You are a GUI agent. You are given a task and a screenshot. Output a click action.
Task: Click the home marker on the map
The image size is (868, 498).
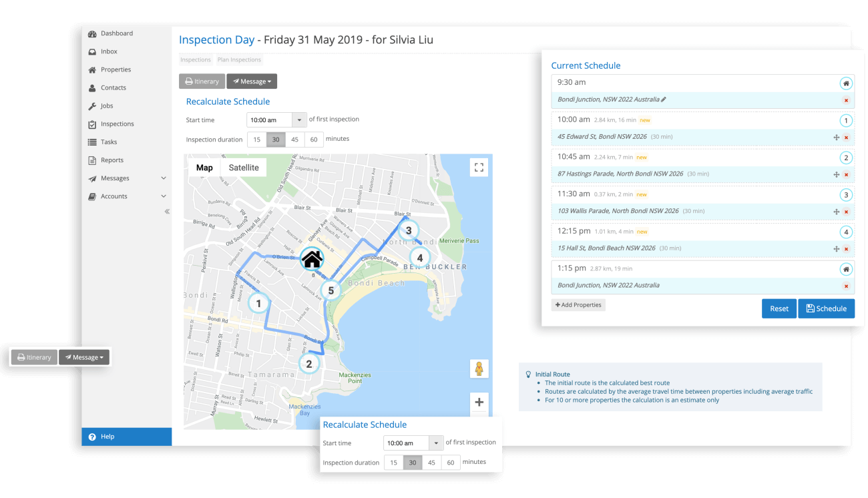click(312, 258)
